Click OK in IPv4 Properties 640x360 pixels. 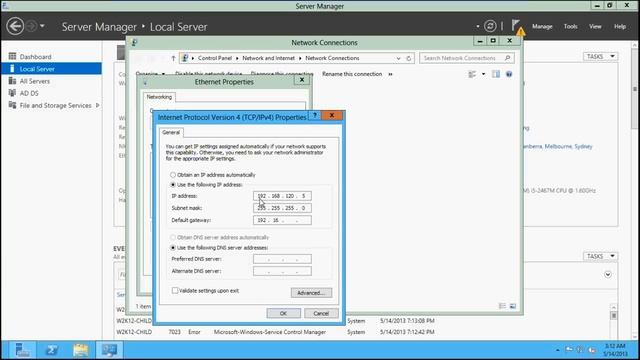pyautogui.click(x=283, y=313)
